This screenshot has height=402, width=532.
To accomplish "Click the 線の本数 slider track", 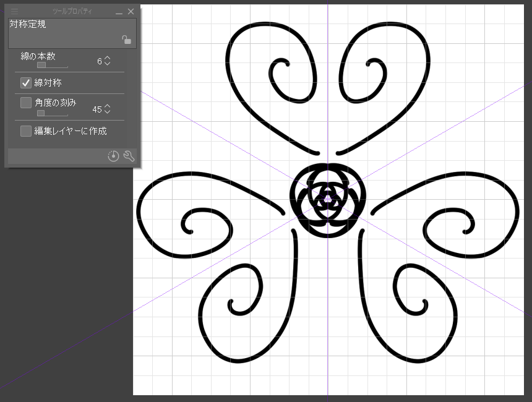I will [52, 64].
